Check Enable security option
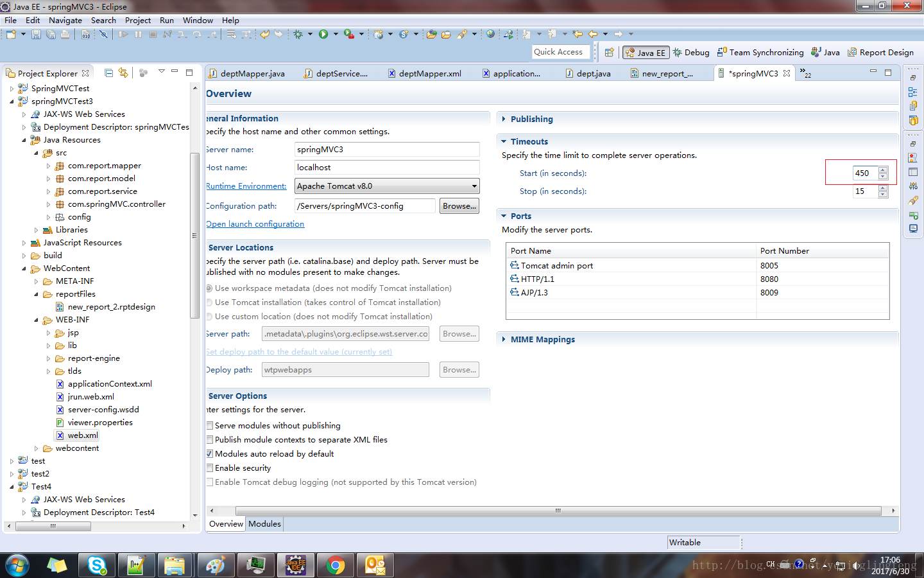Screen dimensions: 924x578 (x=210, y=468)
